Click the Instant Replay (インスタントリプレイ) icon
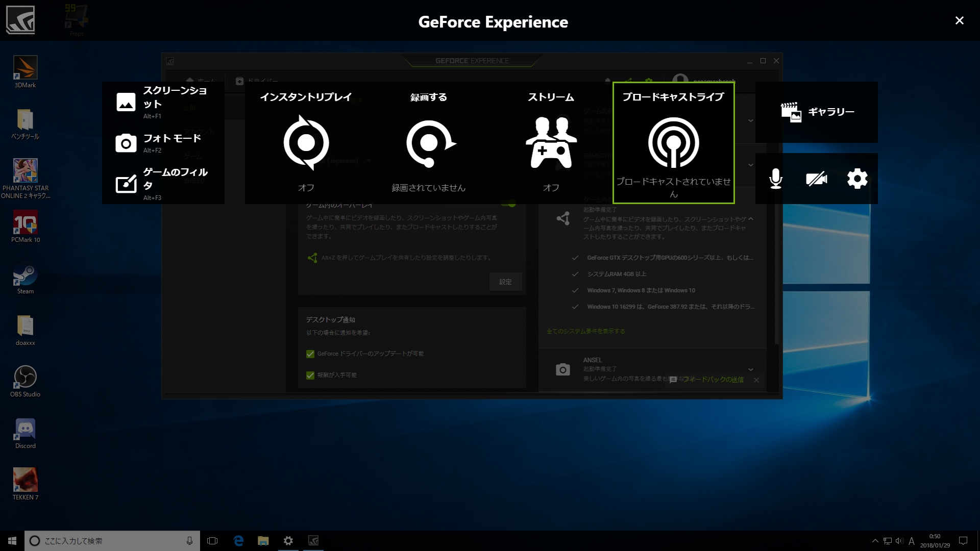Viewport: 980px width, 551px height. (306, 142)
